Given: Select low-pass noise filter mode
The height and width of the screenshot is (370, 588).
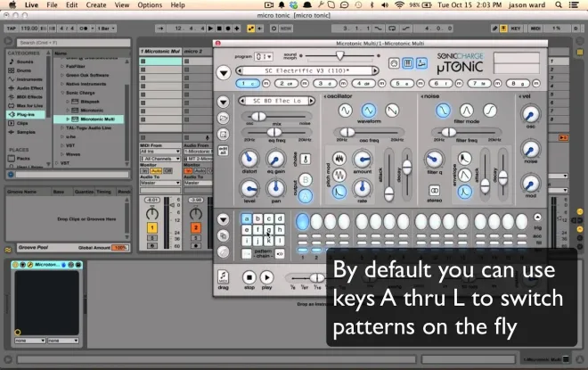Looking at the screenshot, I should point(443,111).
